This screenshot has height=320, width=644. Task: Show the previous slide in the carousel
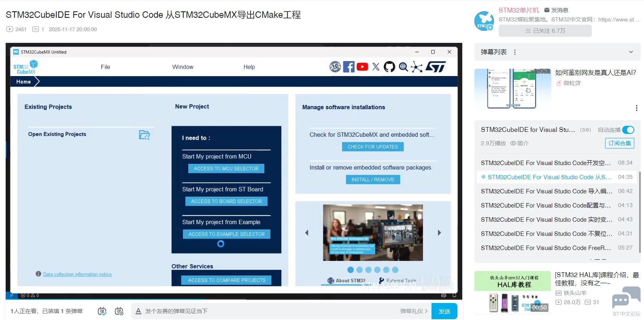click(307, 233)
